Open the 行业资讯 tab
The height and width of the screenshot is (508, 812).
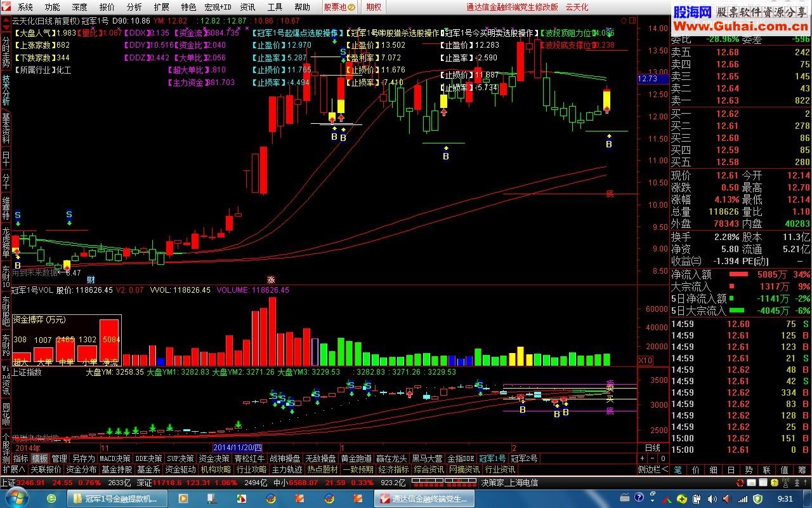(x=501, y=469)
